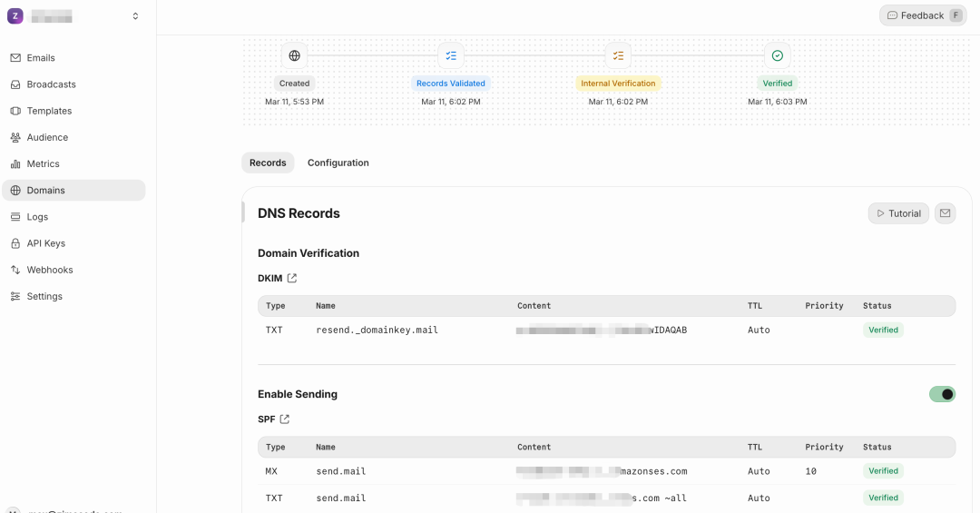Viewport: 980px width, 513px height.
Task: Click the Metrics bar chart icon
Action: [x=15, y=164]
